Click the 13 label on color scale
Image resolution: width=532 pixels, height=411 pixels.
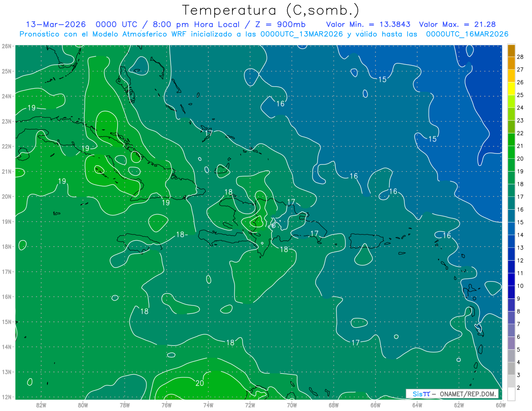(x=520, y=247)
